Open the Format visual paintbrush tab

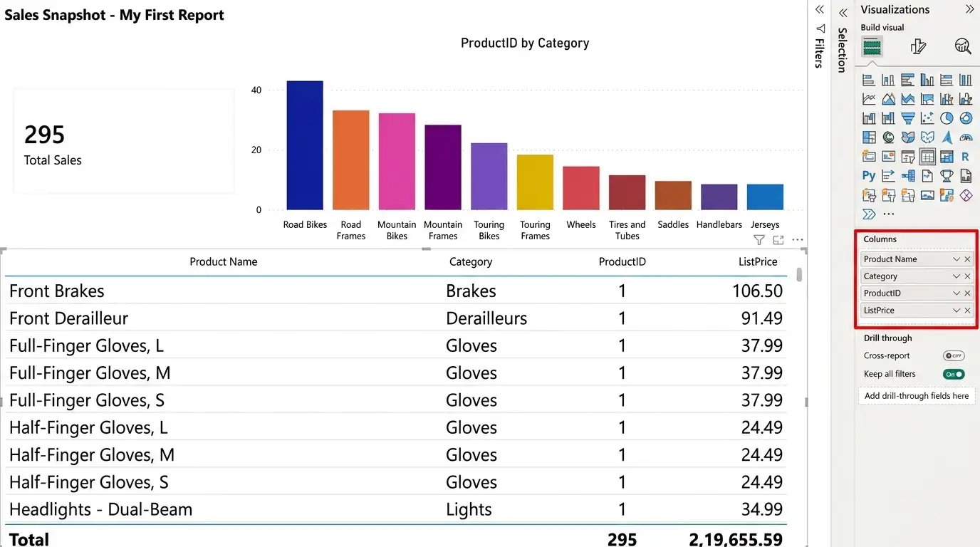[919, 47]
